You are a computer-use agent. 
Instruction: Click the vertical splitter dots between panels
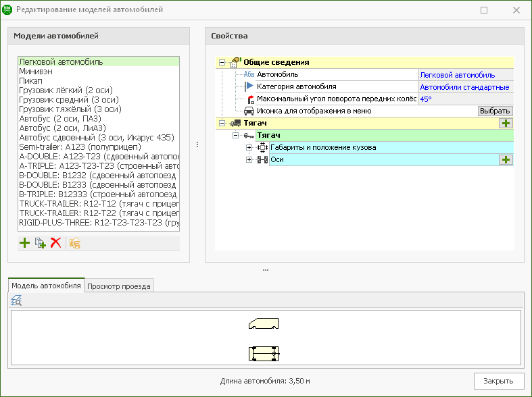[x=197, y=144]
